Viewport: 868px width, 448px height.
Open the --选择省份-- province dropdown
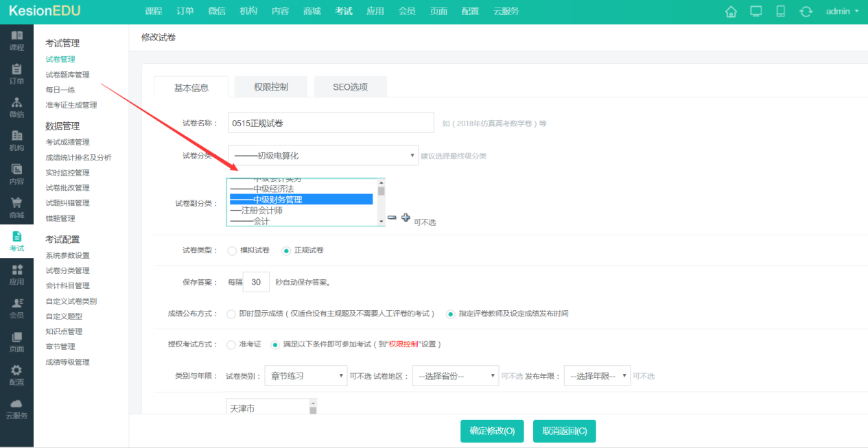(455, 375)
